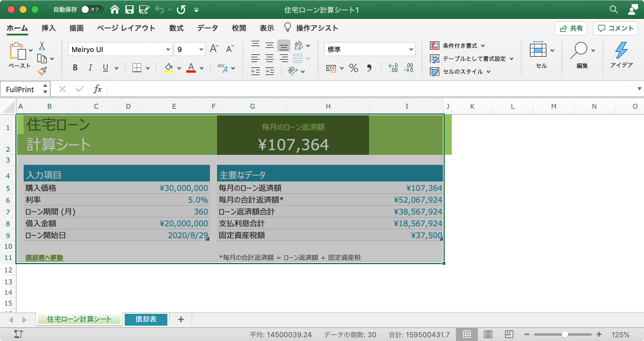Screen dimensions: 644x341
Task: Expand the formula bar chevron
Action: 639,89
